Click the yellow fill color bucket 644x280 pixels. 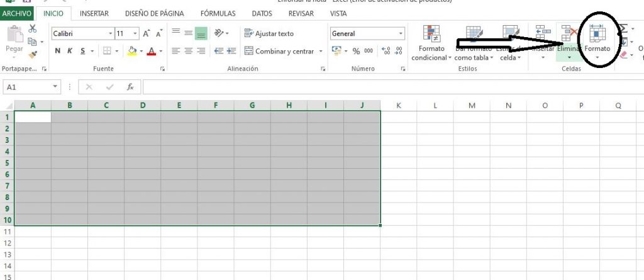[x=132, y=51]
